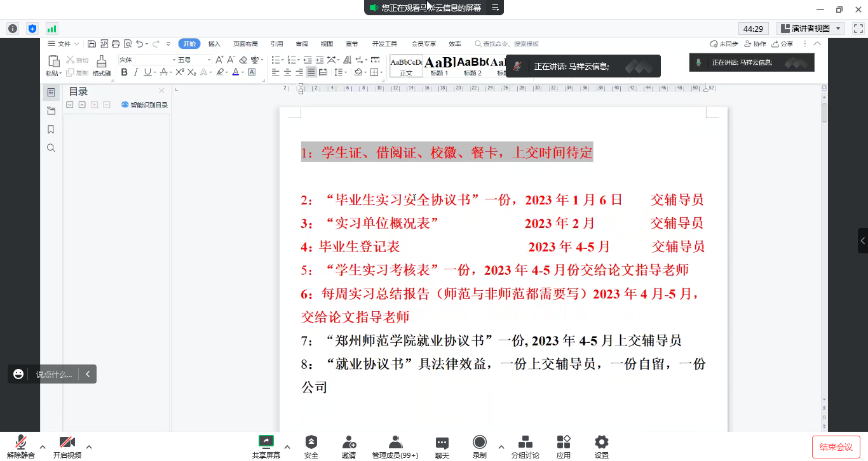
Task: Open the Security shield icon
Action: (x=311, y=443)
